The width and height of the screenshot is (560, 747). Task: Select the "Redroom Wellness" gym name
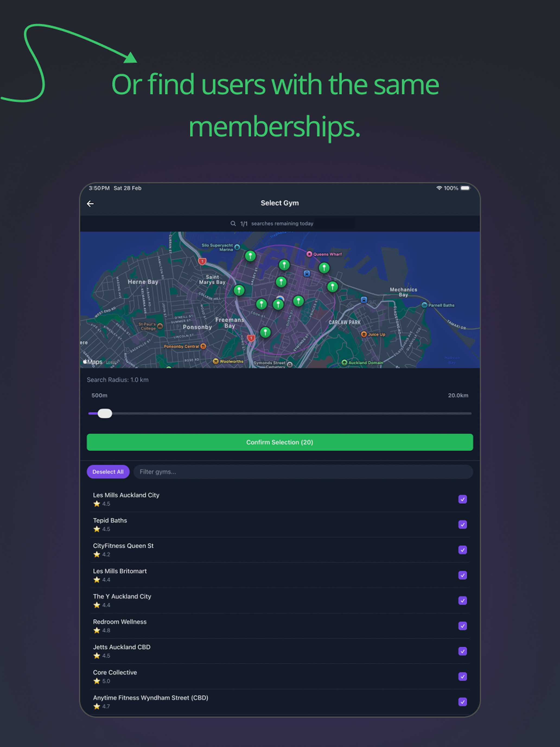(x=120, y=622)
